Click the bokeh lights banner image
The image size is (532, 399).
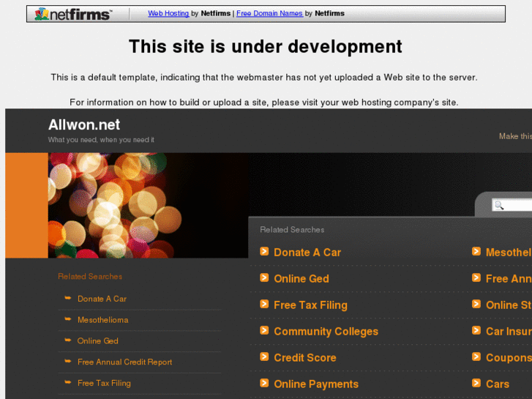[x=148, y=205]
